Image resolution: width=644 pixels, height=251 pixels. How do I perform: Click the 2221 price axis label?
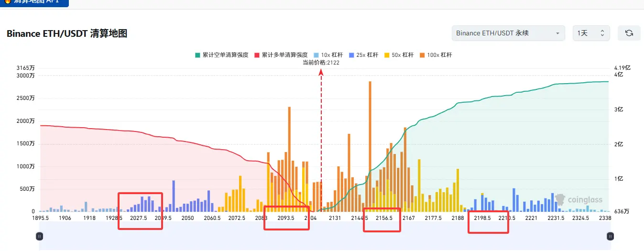point(531,218)
